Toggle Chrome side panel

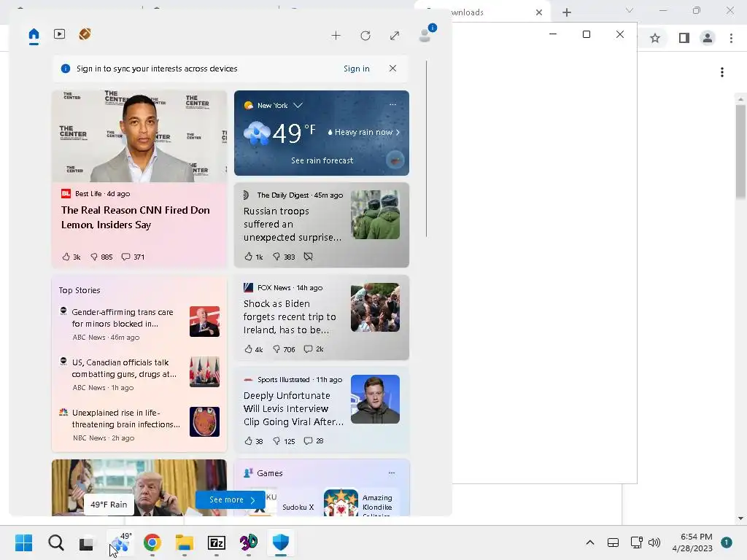pyautogui.click(x=684, y=38)
